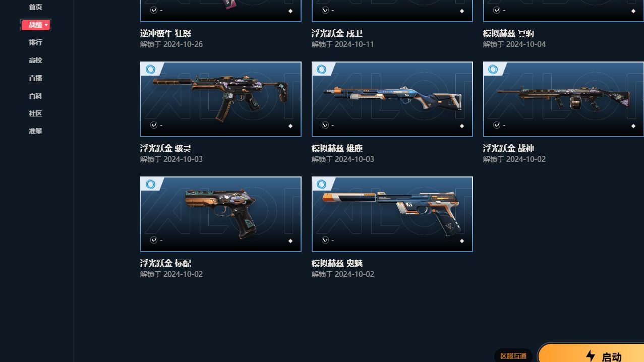Go to the 排行 sidebar section
644x362 pixels.
click(x=35, y=42)
